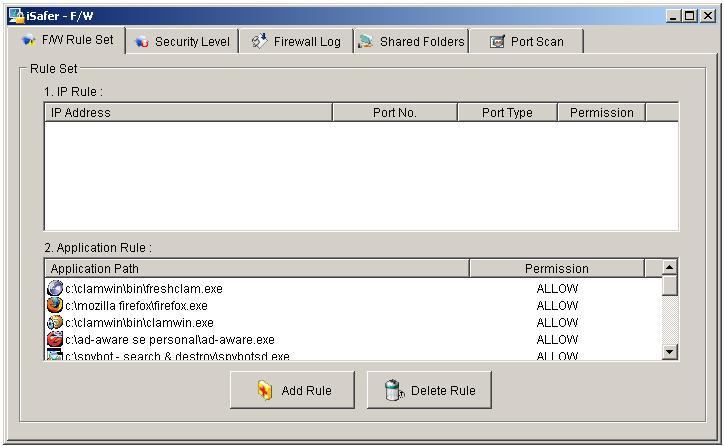Click the trash can icon on Delete Rule
The height and width of the screenshot is (446, 724).
click(393, 390)
